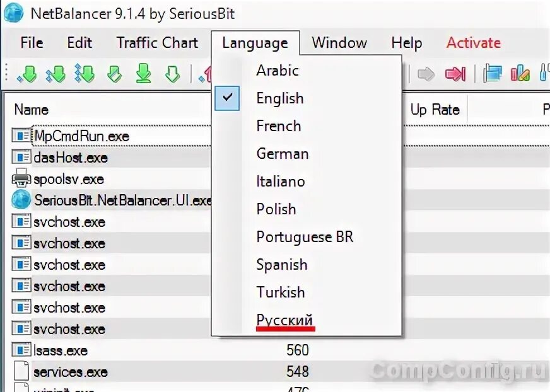550x392 pixels.
Task: Open the Help menu
Action: 407,43
